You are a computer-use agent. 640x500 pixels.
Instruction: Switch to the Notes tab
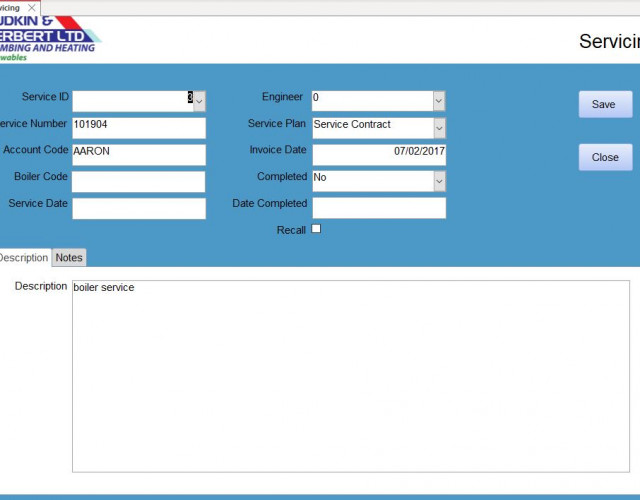pyautogui.click(x=69, y=258)
